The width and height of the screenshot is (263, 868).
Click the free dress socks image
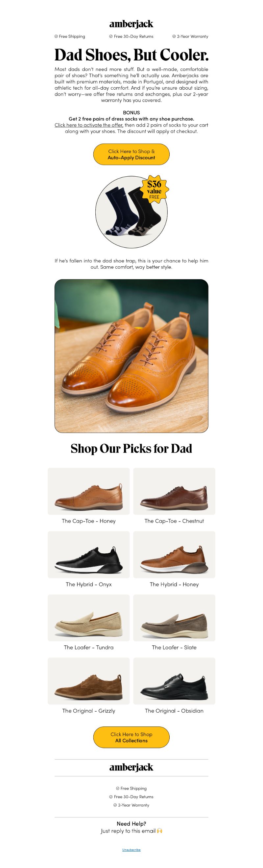pyautogui.click(x=131, y=212)
